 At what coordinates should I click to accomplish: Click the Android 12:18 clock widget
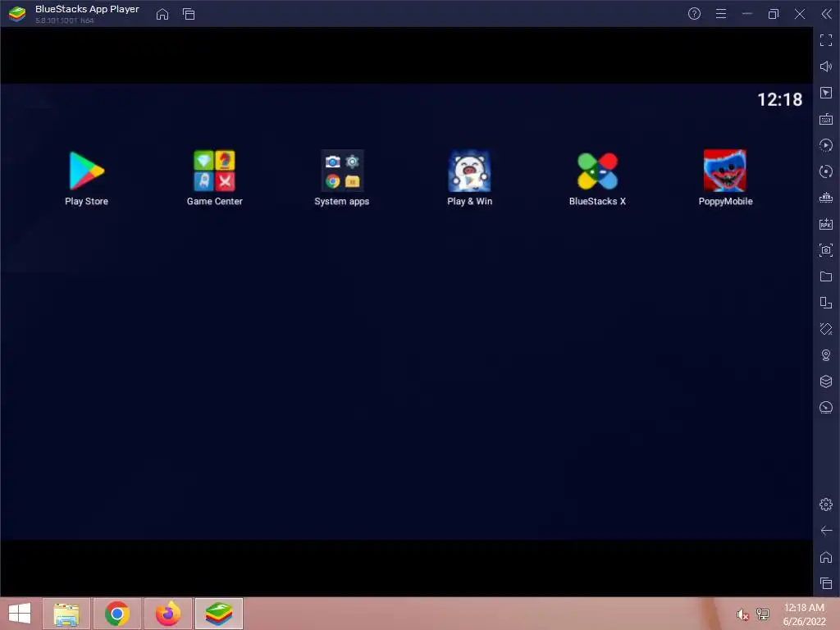point(780,99)
